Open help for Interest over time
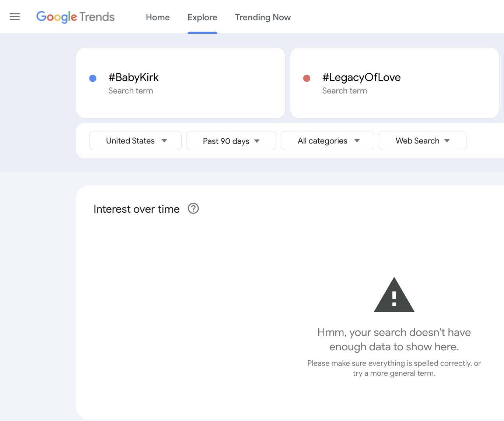This screenshot has height=421, width=504. pyautogui.click(x=193, y=209)
